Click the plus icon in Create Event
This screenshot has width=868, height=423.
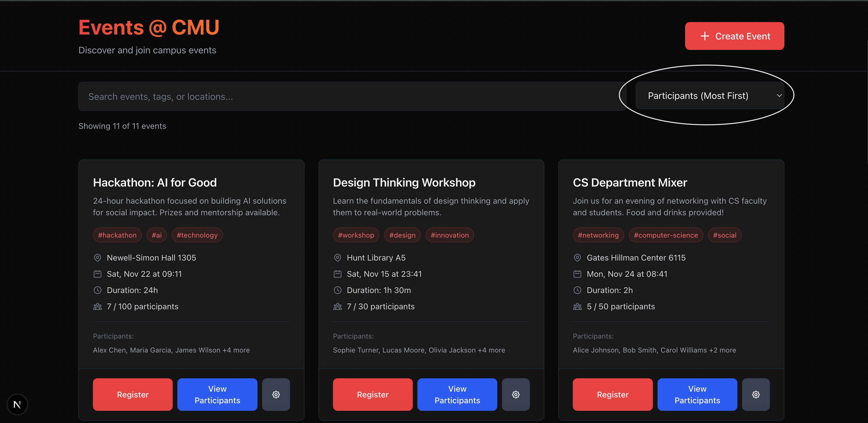[705, 36]
